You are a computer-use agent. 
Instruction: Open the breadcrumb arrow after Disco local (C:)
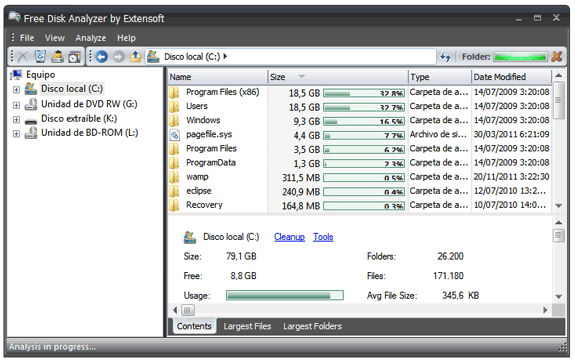point(225,56)
